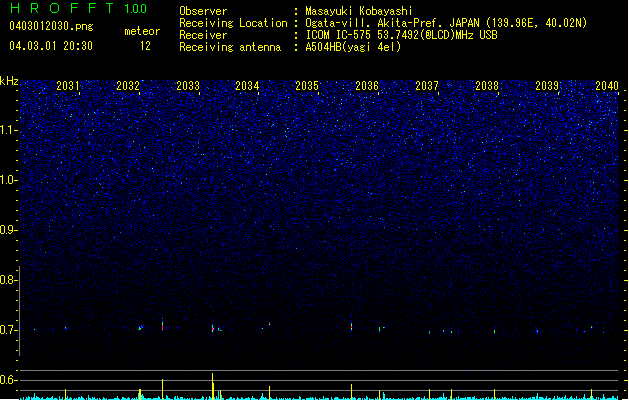Click the ICOM IC-575 receiver value
Image resolution: width=629 pixels, height=400 pixels.
click(x=401, y=35)
